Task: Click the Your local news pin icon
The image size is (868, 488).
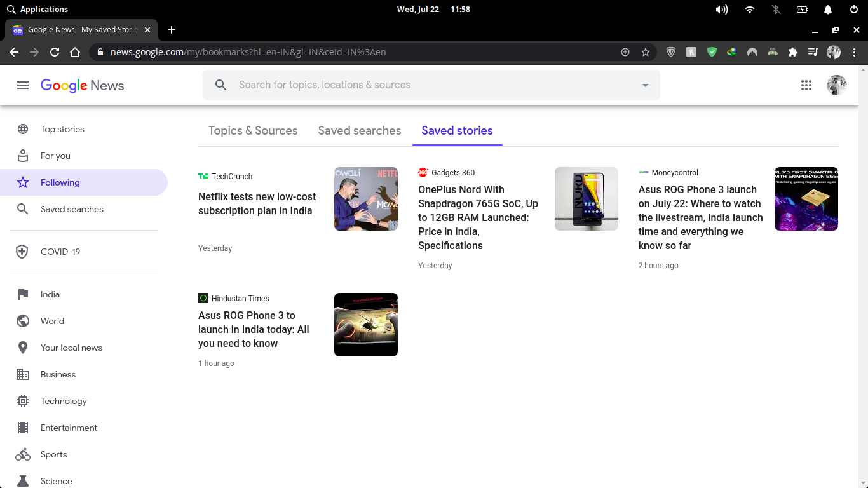Action: tap(23, 348)
